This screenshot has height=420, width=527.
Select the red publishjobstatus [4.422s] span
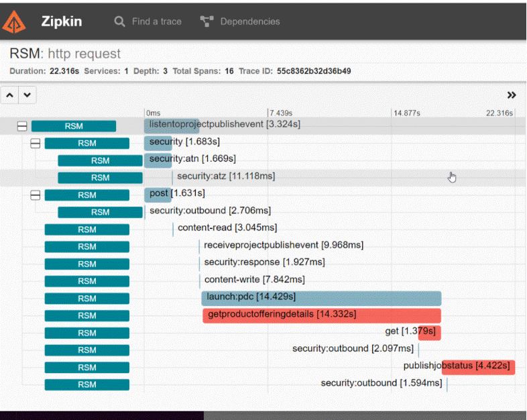pos(478,367)
